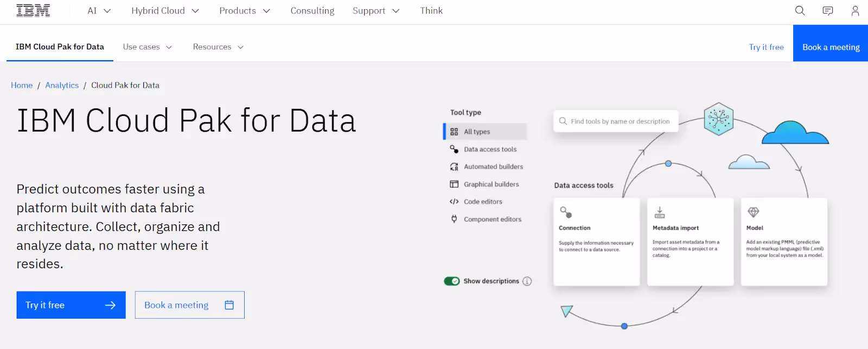
Task: Expand the Support menu chevron
Action: pyautogui.click(x=396, y=11)
